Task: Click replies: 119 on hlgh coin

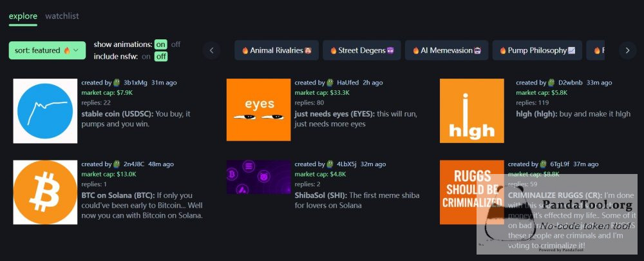Action: click(533, 102)
